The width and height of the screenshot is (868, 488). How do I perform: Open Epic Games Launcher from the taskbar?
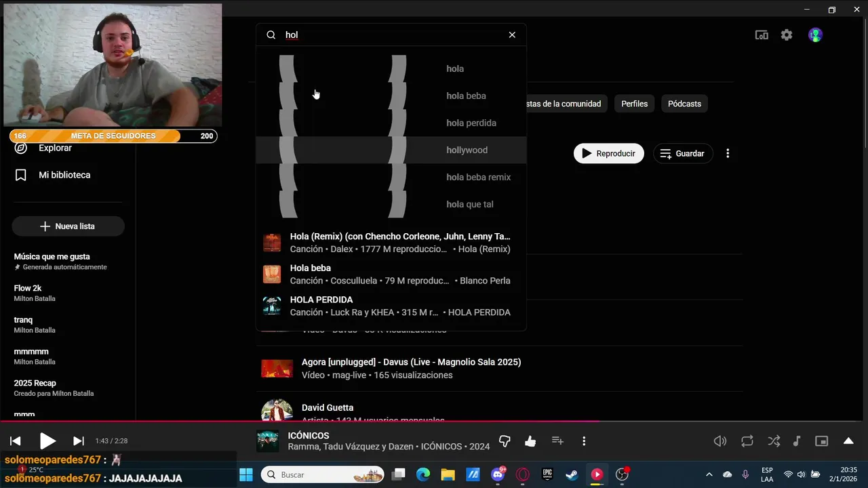pos(547,474)
